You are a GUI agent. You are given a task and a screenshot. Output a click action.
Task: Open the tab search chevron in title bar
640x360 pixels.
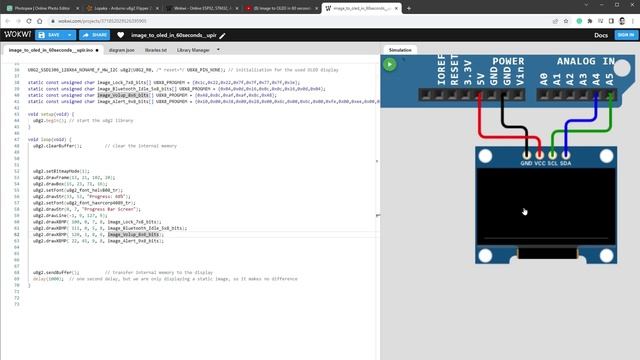point(587,5)
